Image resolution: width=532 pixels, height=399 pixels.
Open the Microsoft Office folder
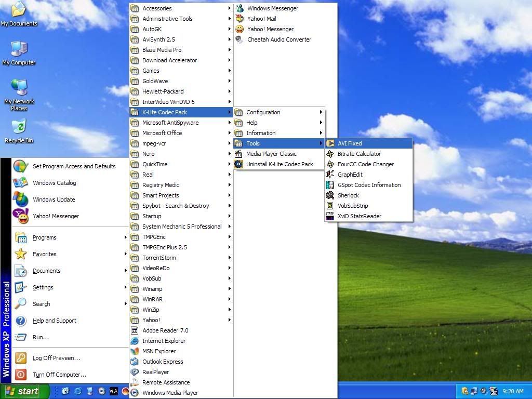tap(181, 133)
